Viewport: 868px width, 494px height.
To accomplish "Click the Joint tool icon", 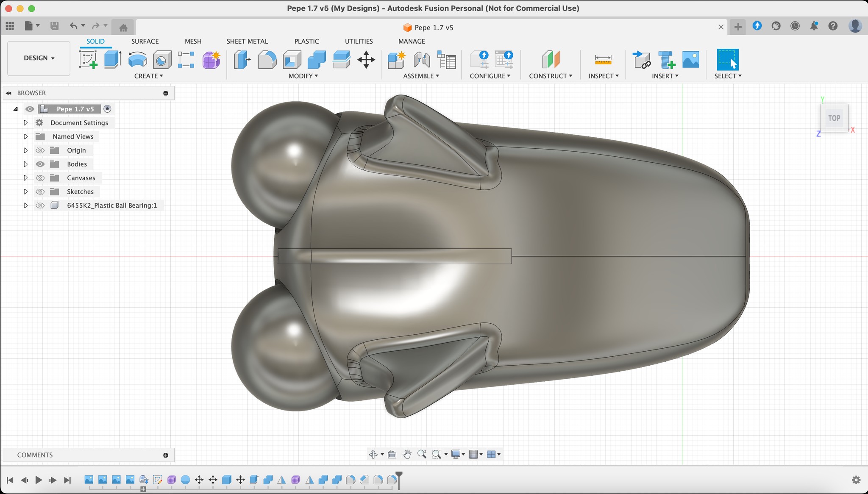I will (422, 59).
